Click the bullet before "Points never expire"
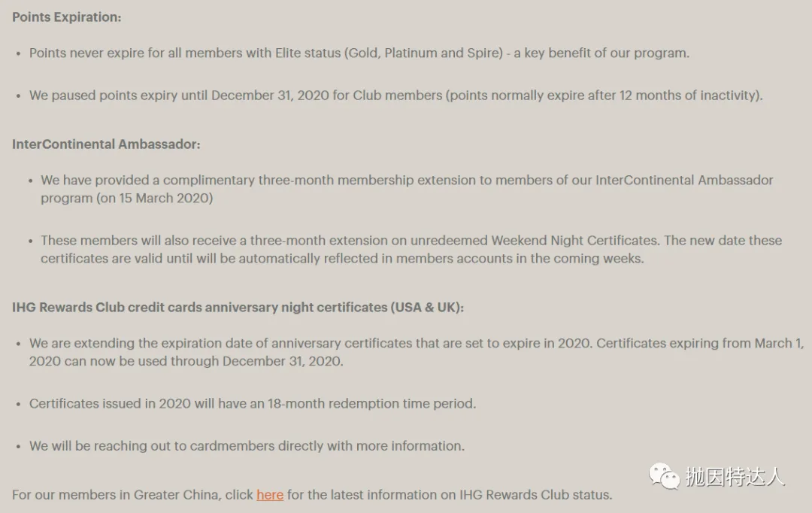Viewport: 812px width, 513px height. point(19,53)
